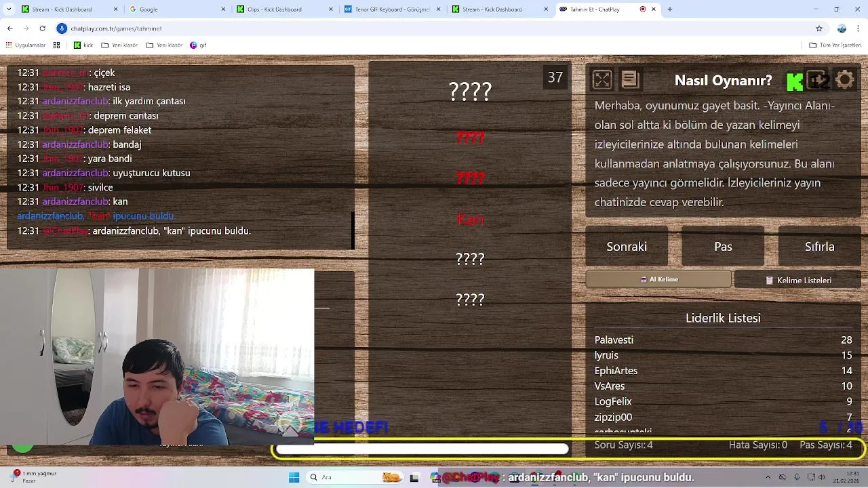The image size is (868, 488).
Task: Expand Tüm Yer İşaretleri folder
Action: (835, 45)
